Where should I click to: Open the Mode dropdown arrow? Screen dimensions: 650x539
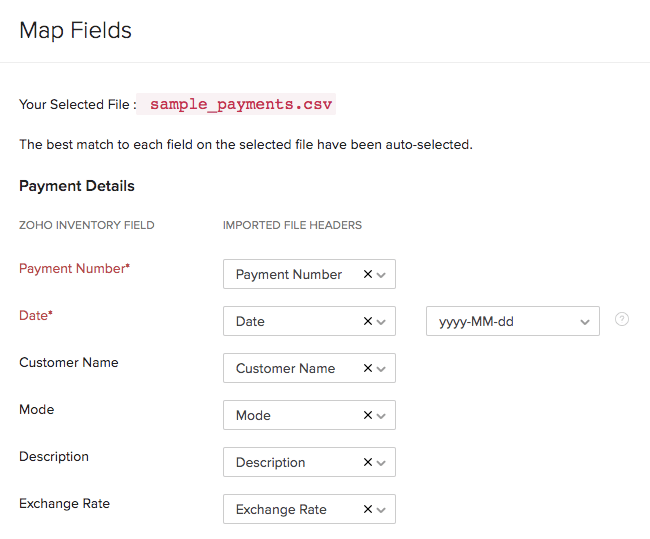click(x=382, y=416)
